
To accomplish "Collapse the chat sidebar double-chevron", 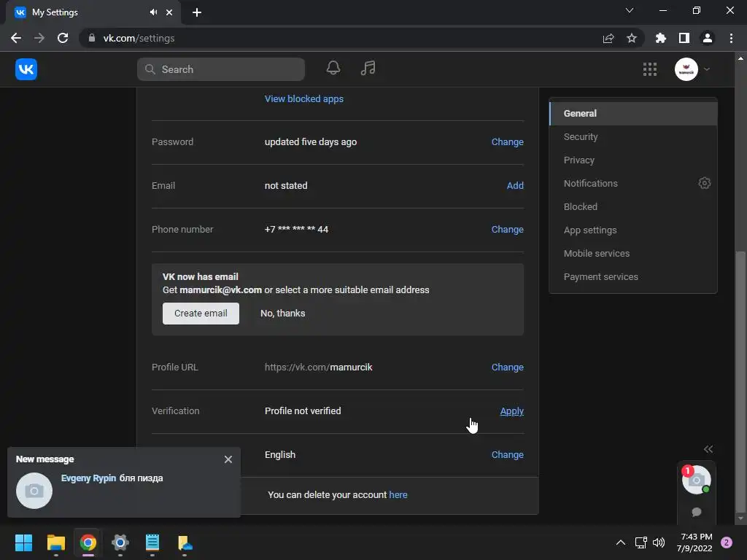I will pyautogui.click(x=708, y=449).
